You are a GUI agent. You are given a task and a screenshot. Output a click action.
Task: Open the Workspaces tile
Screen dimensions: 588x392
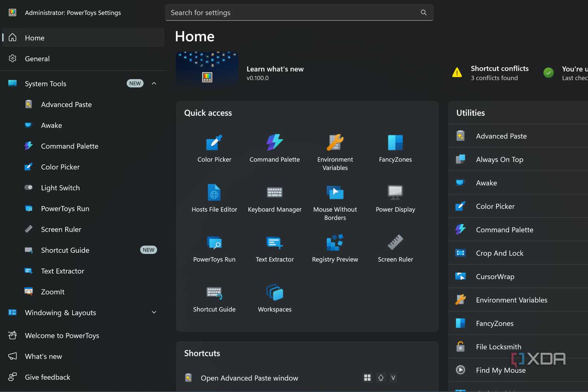tap(274, 298)
